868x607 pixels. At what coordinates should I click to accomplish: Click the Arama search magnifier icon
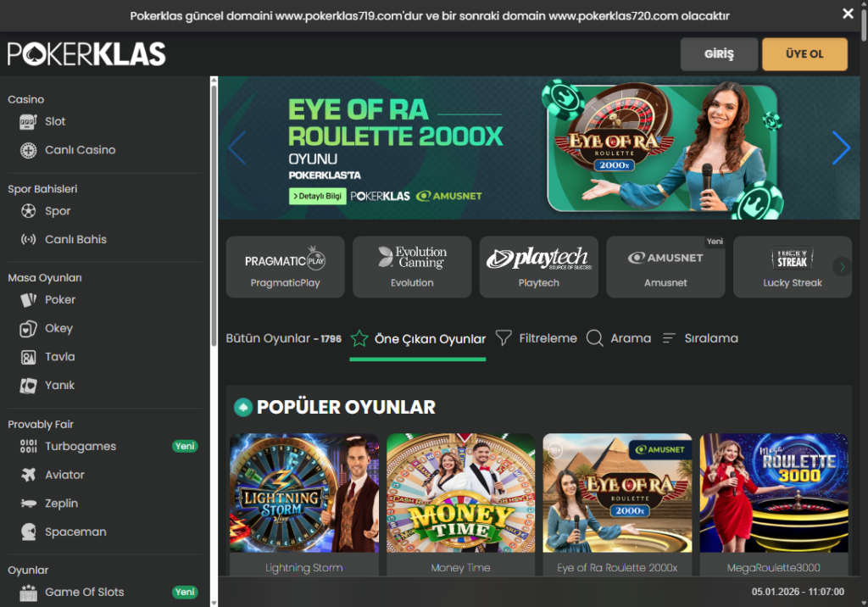(x=595, y=338)
